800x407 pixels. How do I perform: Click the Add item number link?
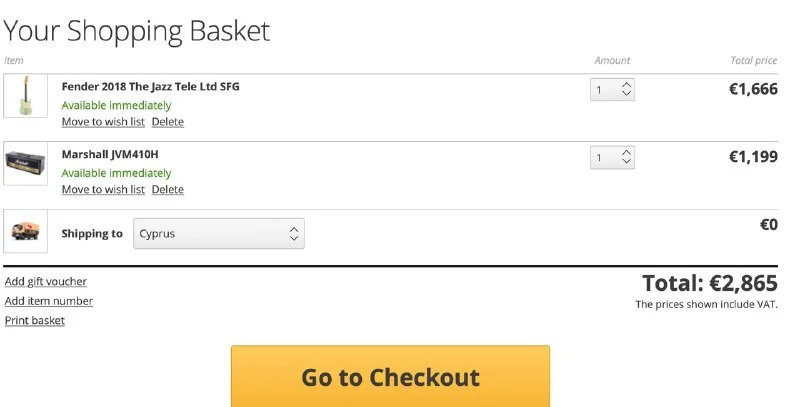tap(49, 301)
